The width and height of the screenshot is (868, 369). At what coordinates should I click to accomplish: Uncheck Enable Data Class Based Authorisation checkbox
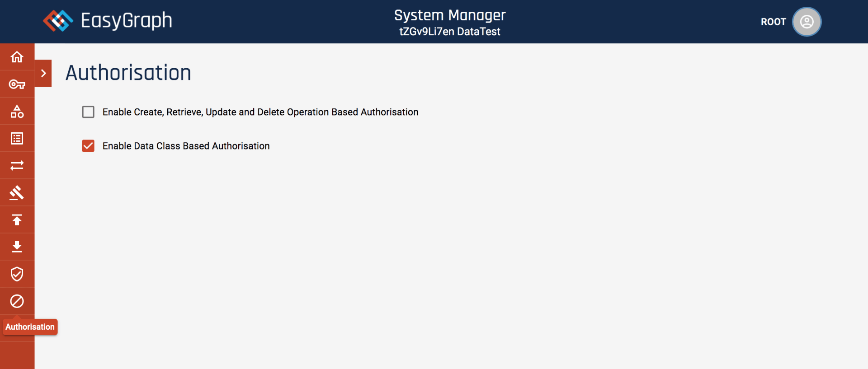[x=88, y=146]
